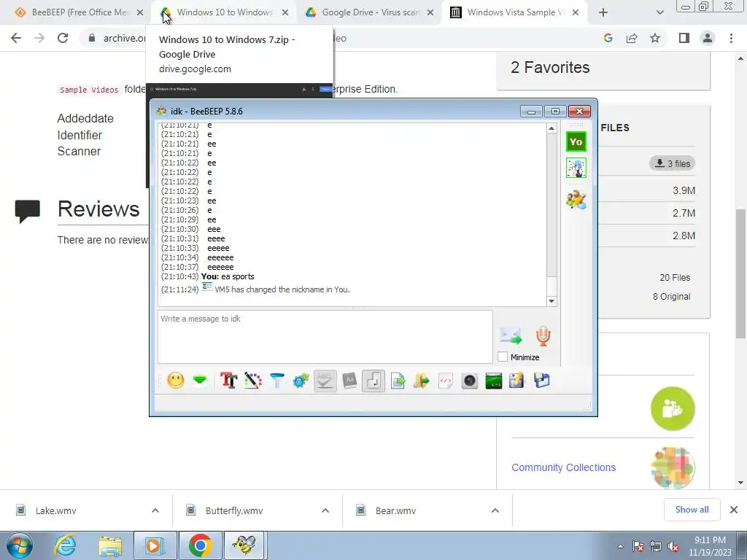Go back in Chrome
Screen dimensions: 747x560
click(x=16, y=38)
